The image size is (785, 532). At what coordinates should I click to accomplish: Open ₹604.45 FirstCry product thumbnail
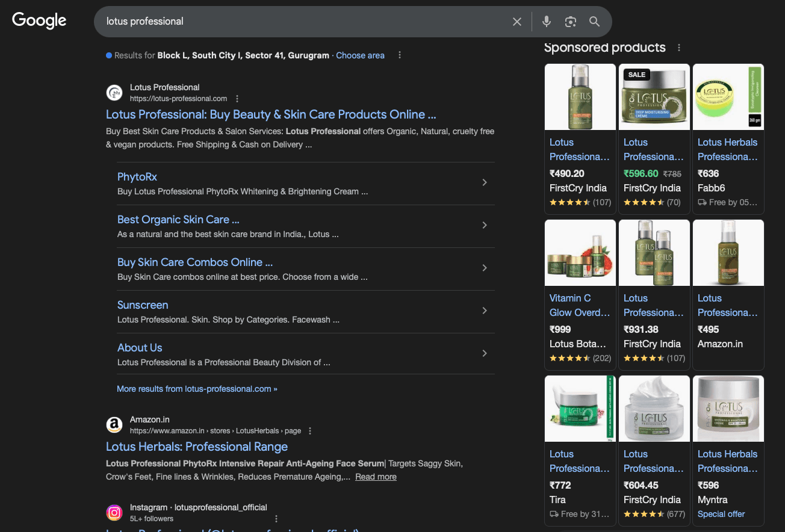(654, 409)
